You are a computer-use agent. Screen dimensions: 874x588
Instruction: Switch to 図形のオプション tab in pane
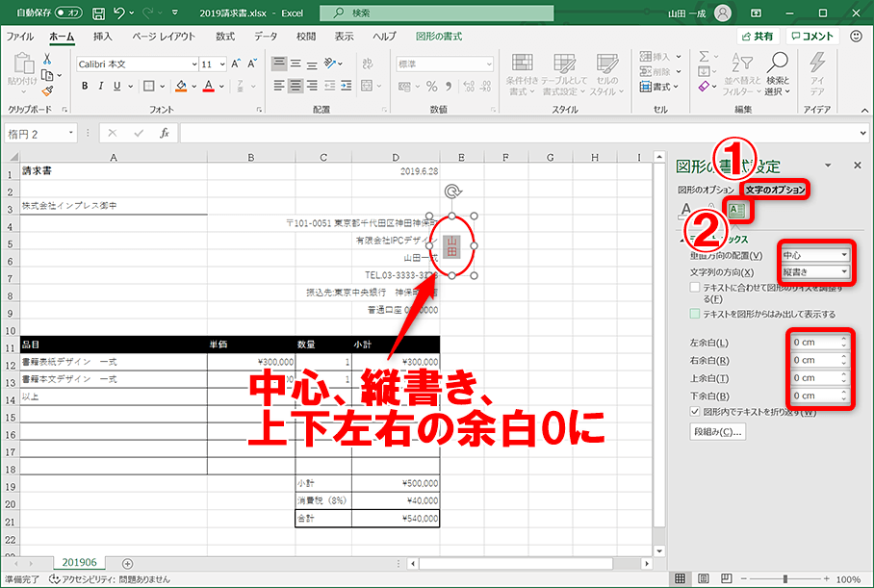[707, 190]
